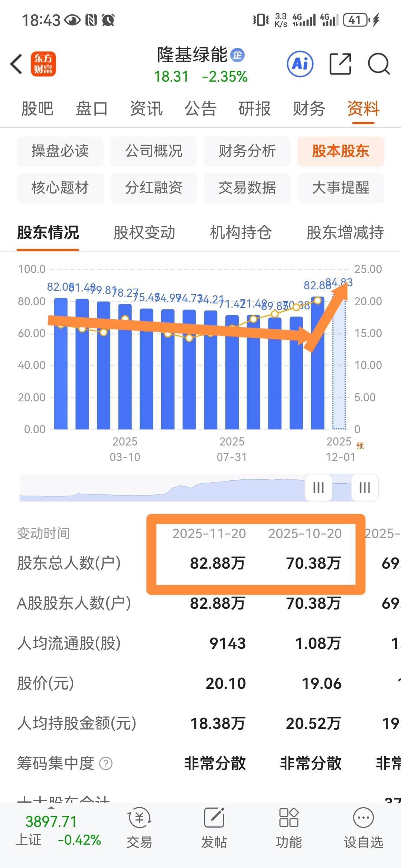401x868 pixels.
Task: Select the 财务 tab
Action: (x=309, y=109)
